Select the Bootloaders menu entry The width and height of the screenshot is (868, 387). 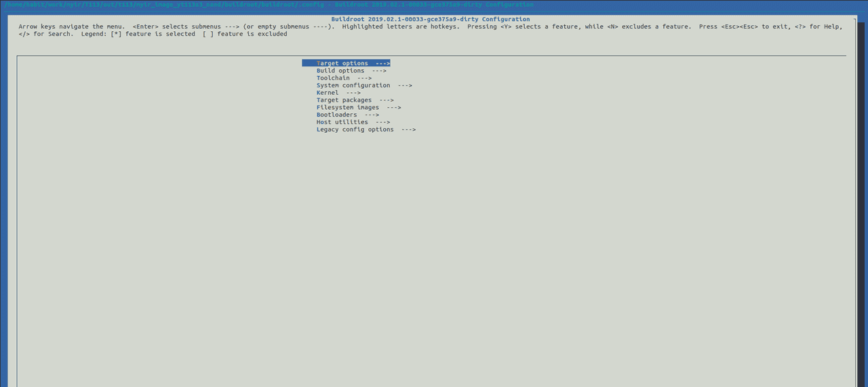pyautogui.click(x=347, y=115)
